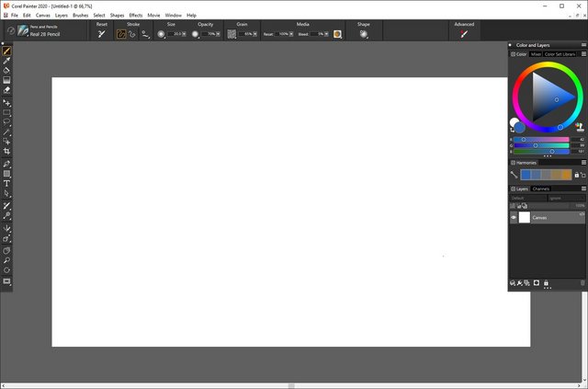Select the Rectangular Selection tool
588x389 pixels.
(6, 112)
